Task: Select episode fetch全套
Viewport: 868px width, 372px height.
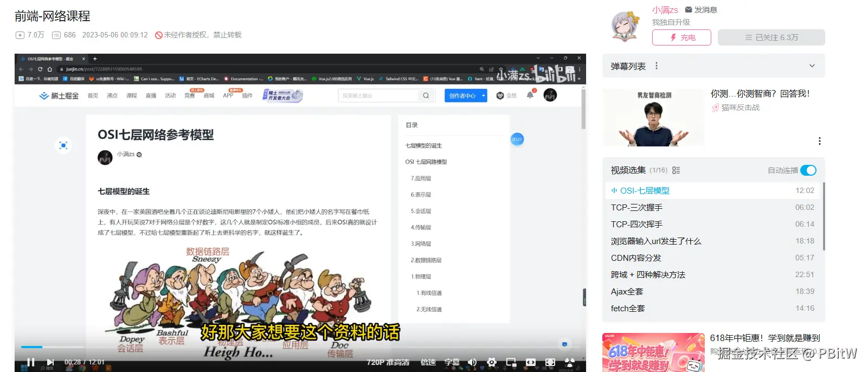Action: click(x=713, y=308)
